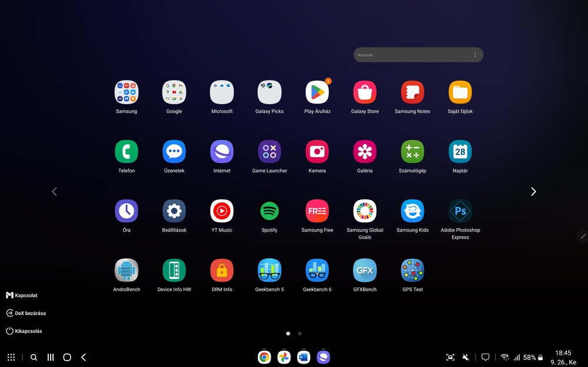Open Naptár calendar app
This screenshot has height=367, width=588.
coord(460,152)
